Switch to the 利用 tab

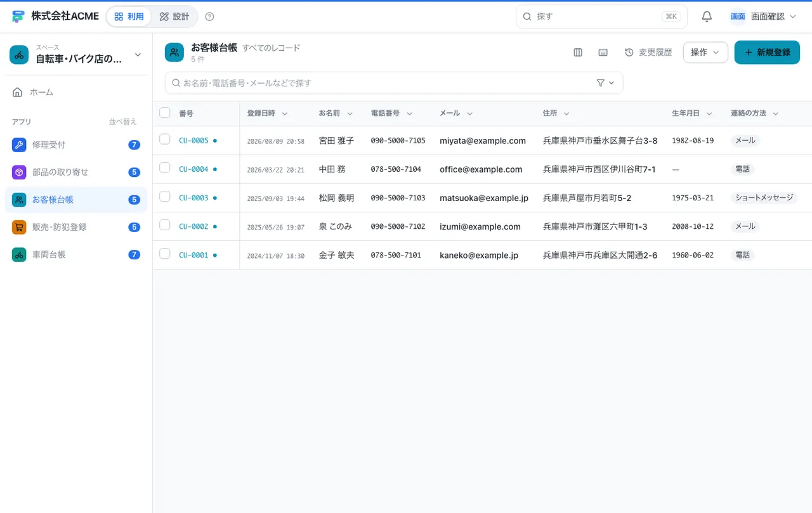[129, 16]
